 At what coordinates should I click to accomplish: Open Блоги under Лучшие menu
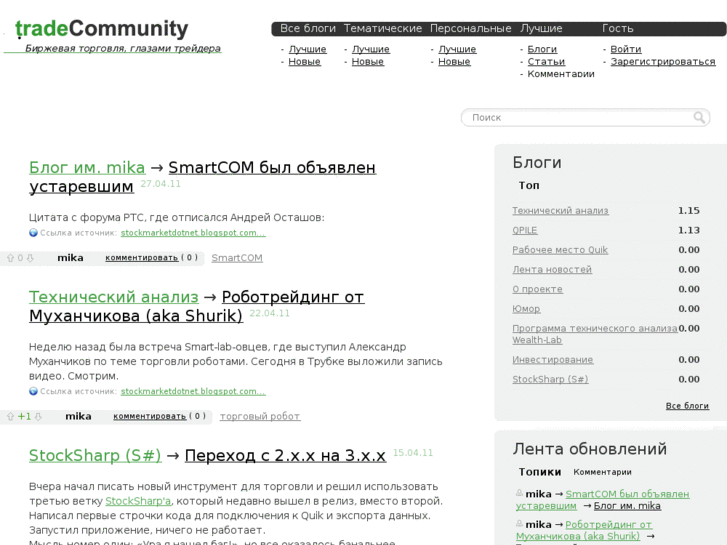542,49
